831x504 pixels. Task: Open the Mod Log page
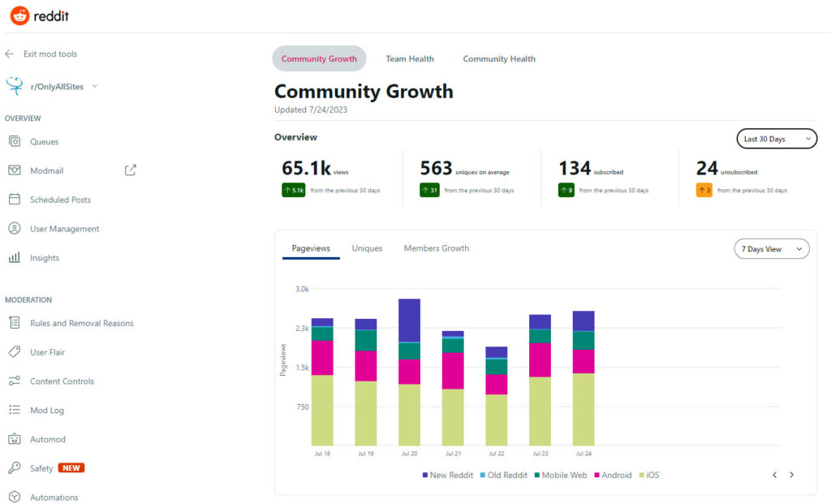(47, 411)
